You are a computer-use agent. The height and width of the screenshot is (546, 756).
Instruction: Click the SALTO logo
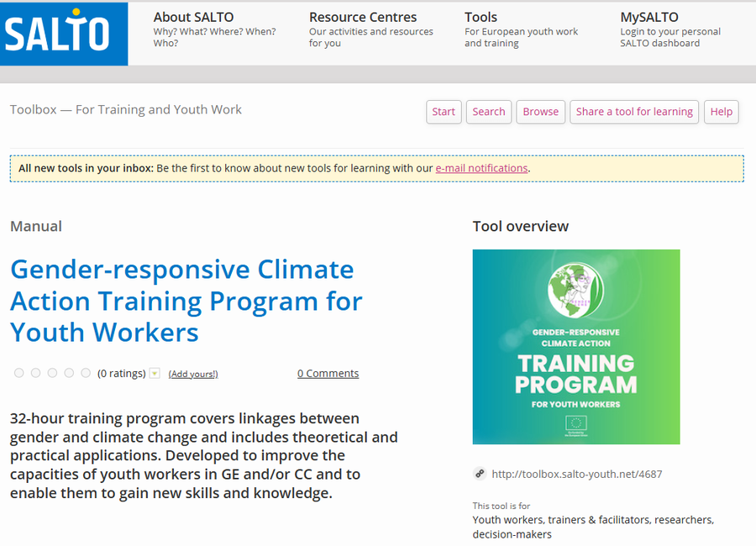[x=64, y=34]
